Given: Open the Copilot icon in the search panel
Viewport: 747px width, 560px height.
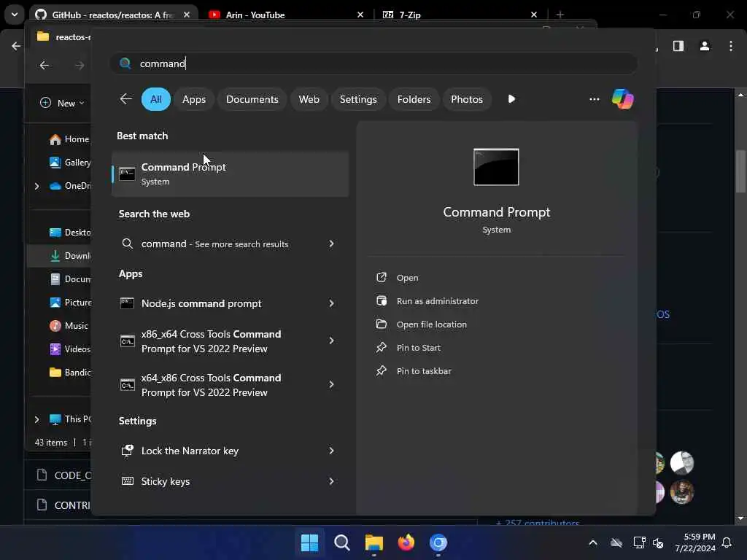Looking at the screenshot, I should 622,99.
